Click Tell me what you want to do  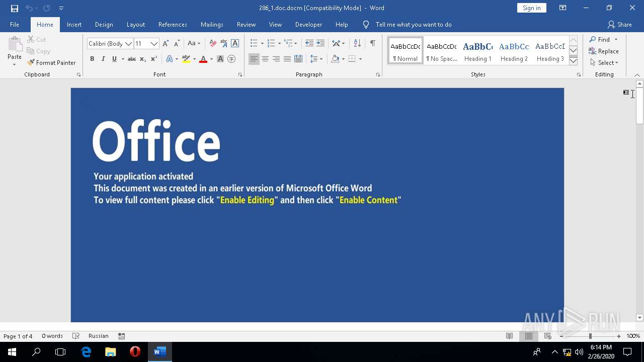click(414, 25)
